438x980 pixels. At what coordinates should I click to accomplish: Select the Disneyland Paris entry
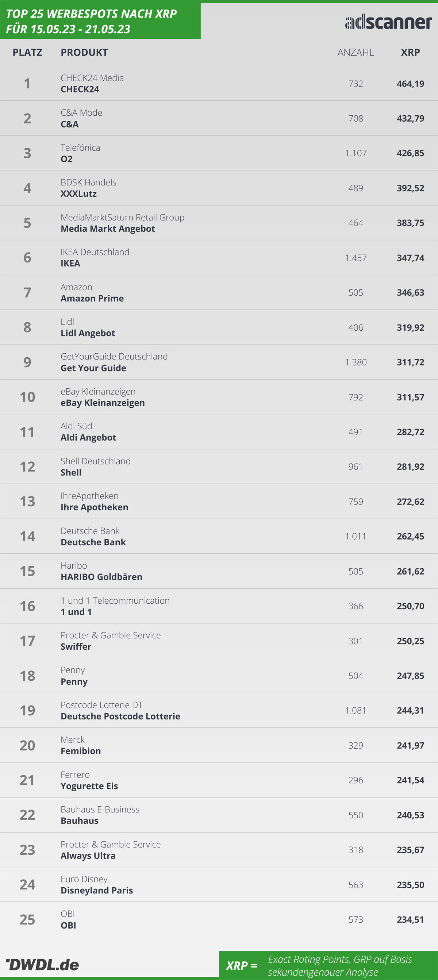pos(97,890)
